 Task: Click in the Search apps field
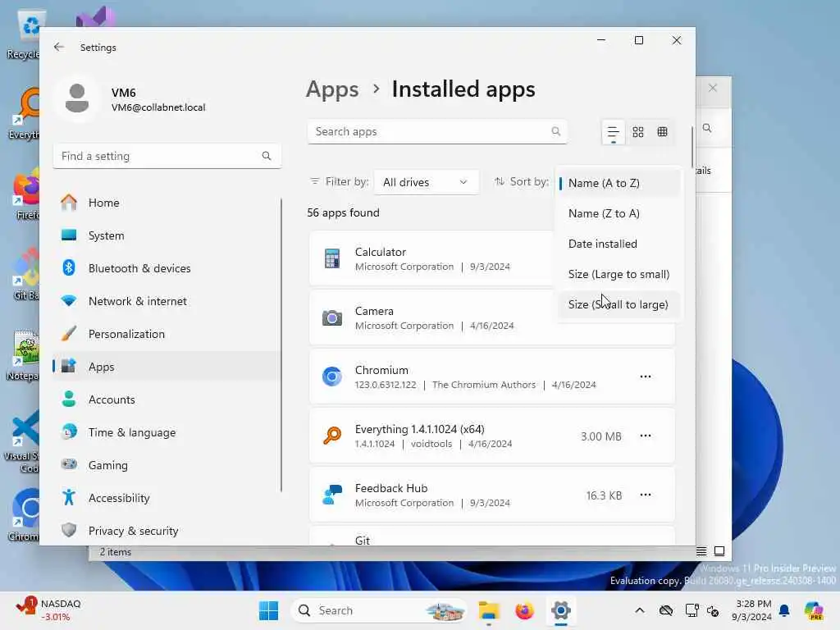pos(437,131)
